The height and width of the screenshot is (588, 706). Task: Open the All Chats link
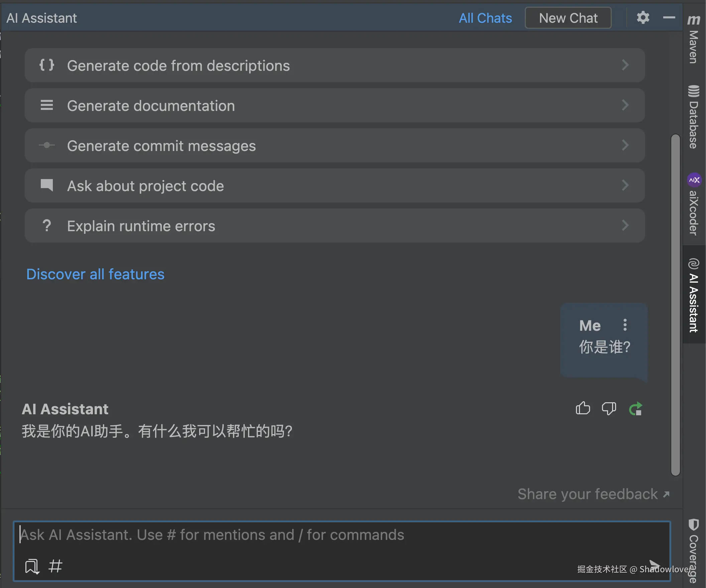(x=485, y=18)
